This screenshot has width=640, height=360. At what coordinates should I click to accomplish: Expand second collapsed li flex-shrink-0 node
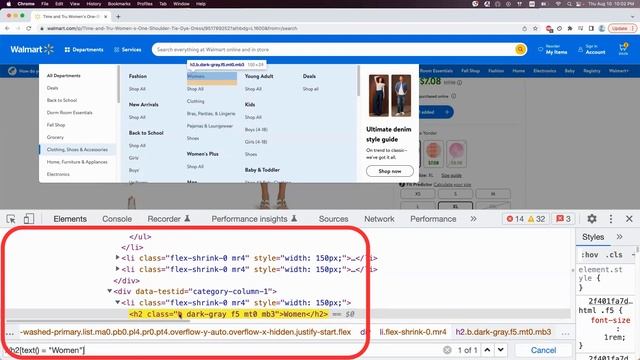point(118,269)
